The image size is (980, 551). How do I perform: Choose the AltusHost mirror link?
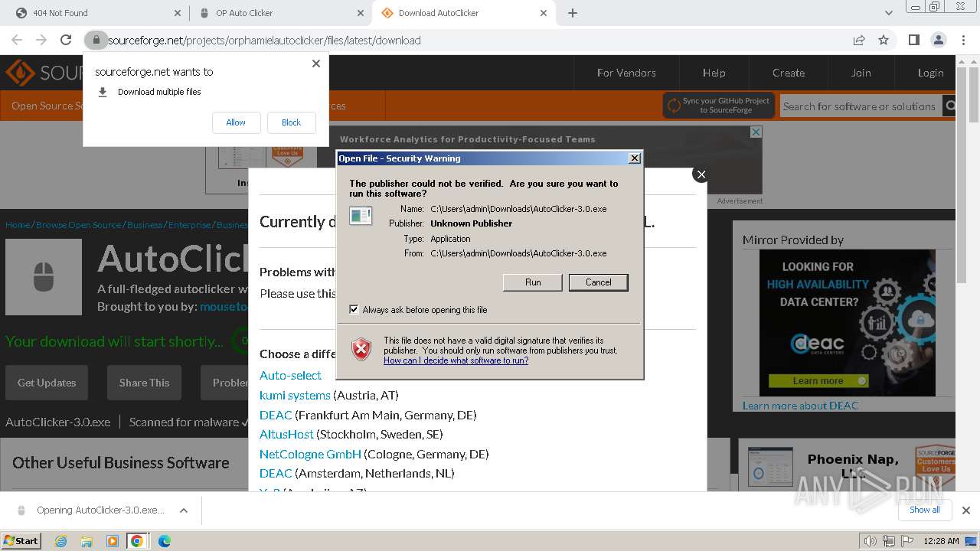(x=286, y=434)
